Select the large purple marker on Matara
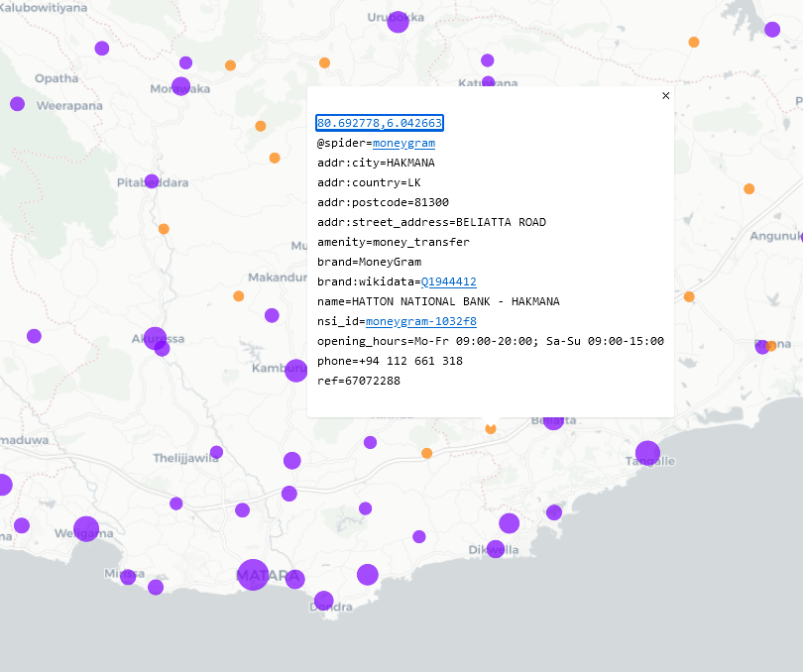 tap(253, 575)
